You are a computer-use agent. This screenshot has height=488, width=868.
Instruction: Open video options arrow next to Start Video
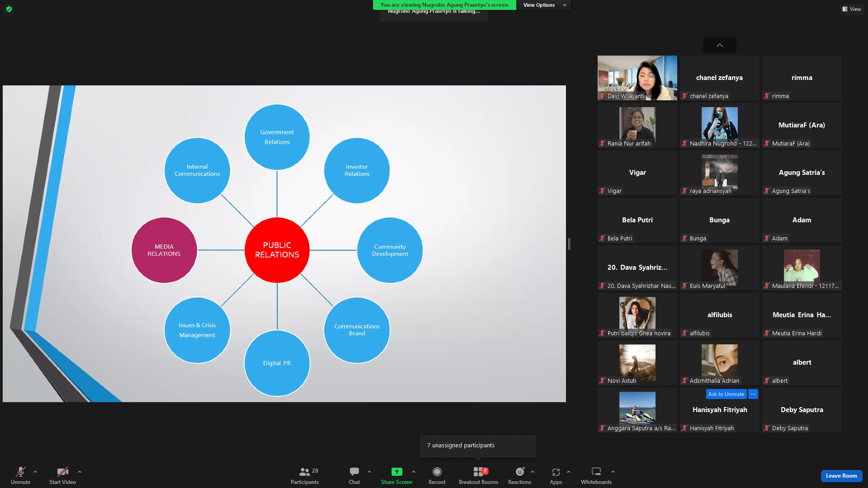80,472
